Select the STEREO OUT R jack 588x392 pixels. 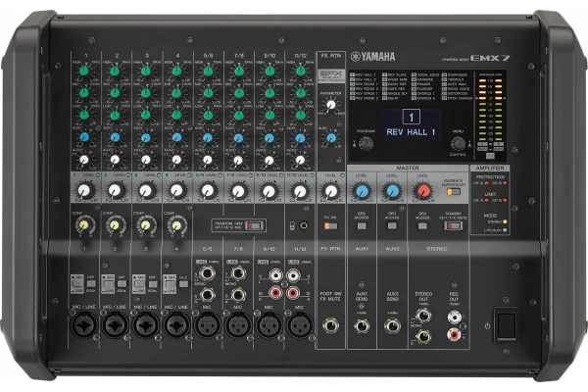(423, 337)
